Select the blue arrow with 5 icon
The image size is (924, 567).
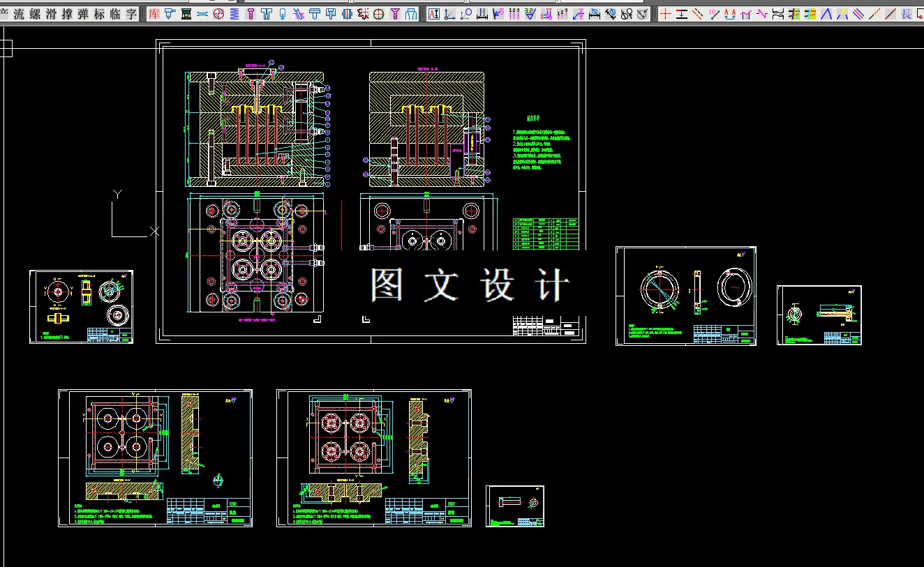coord(498,13)
